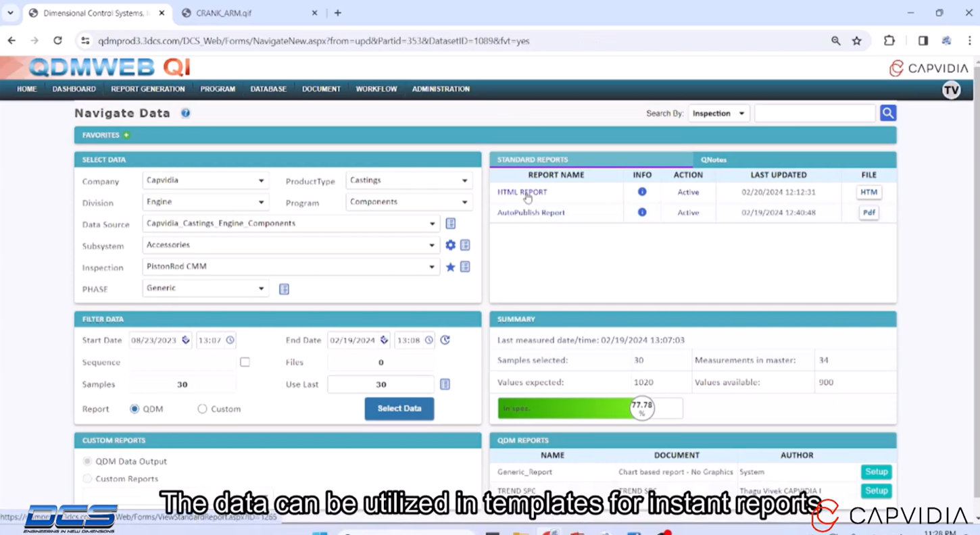980x535 pixels.
Task: Switch to the QNotes tab
Action: pyautogui.click(x=713, y=159)
